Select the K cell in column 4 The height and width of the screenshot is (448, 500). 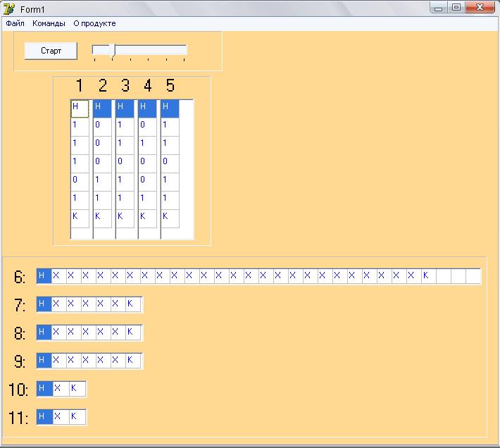(147, 219)
